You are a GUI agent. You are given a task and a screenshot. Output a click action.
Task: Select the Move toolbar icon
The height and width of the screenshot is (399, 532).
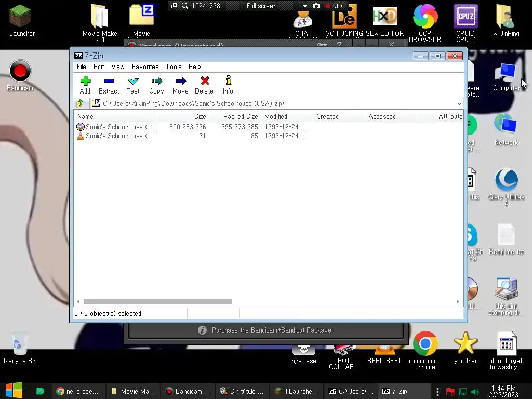pos(180,85)
